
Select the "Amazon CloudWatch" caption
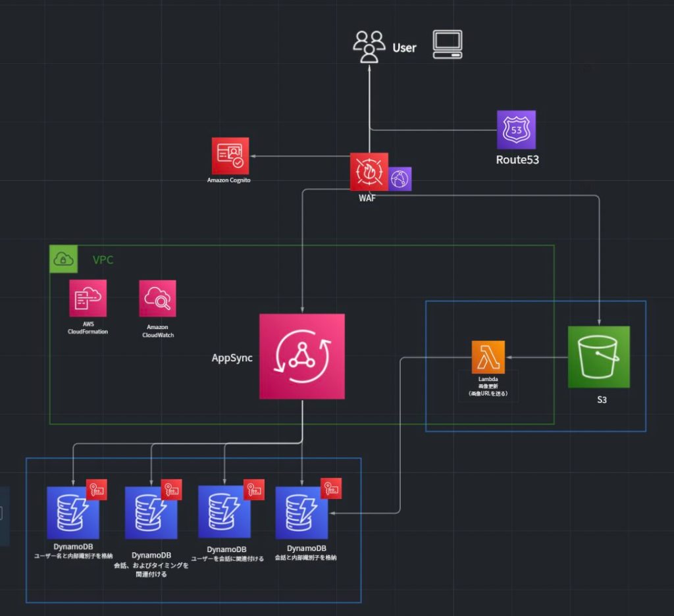pos(158,331)
